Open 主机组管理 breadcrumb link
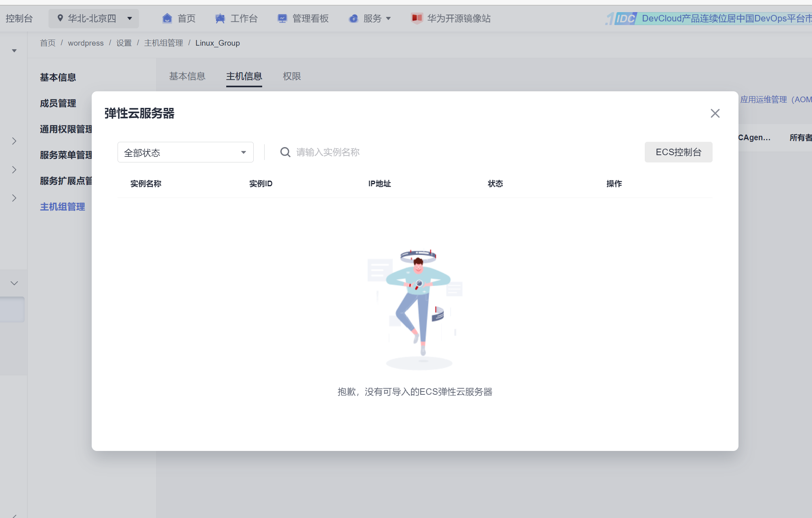Image resolution: width=812 pixels, height=518 pixels. click(x=164, y=43)
